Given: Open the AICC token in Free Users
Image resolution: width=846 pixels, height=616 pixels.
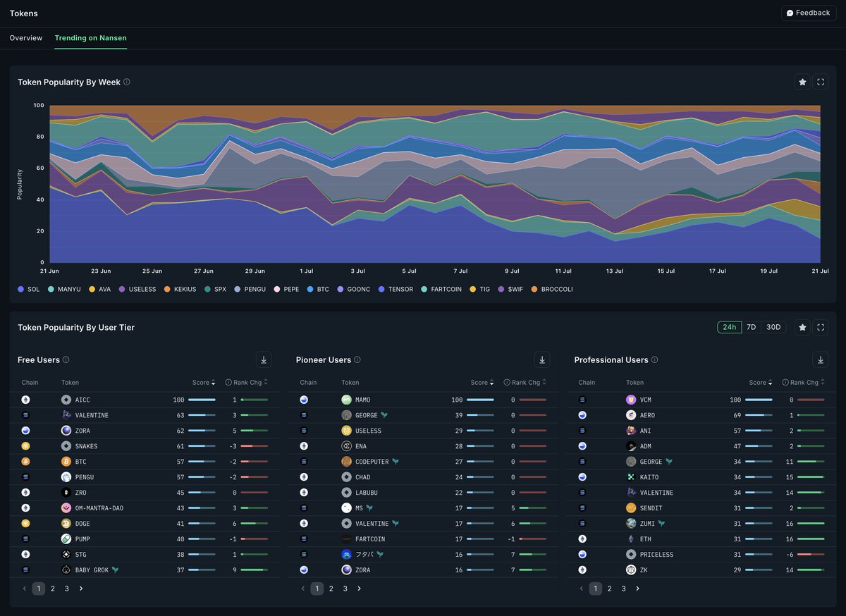Looking at the screenshot, I should (82, 400).
